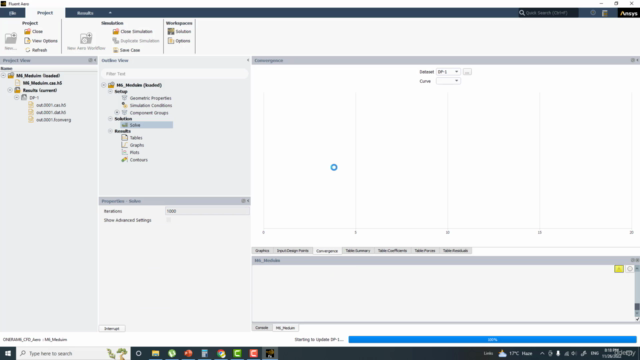Refresh the project view
The height and width of the screenshot is (360, 640).
(36, 50)
